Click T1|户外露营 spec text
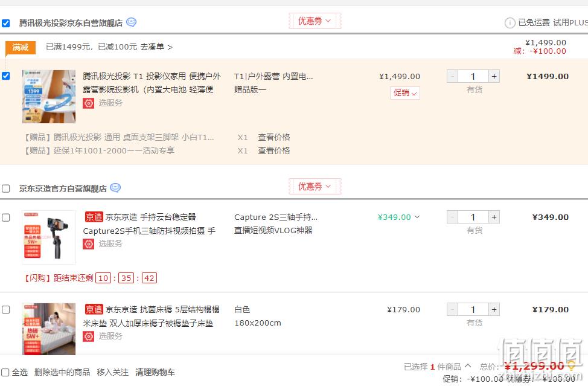The image size is (588, 386). pyautogui.click(x=273, y=77)
